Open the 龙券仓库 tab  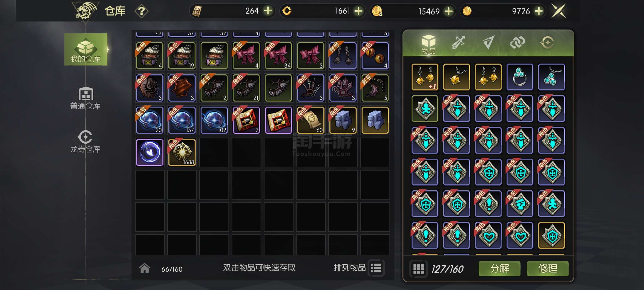(86, 141)
